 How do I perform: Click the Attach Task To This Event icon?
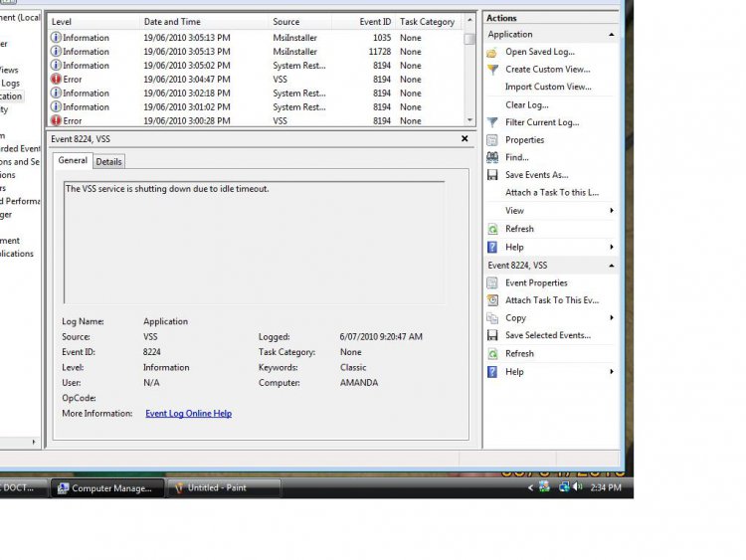coord(492,300)
